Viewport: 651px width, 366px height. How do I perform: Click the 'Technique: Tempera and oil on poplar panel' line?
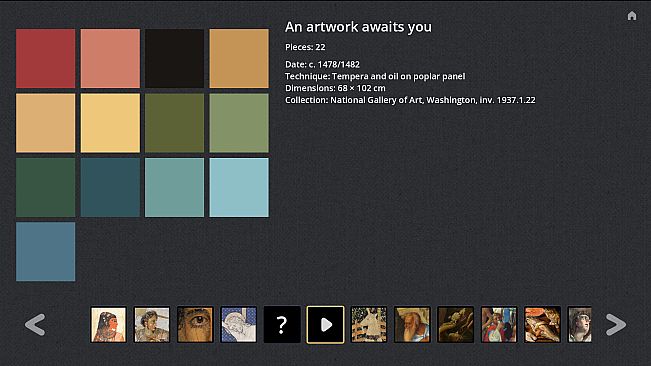375,76
